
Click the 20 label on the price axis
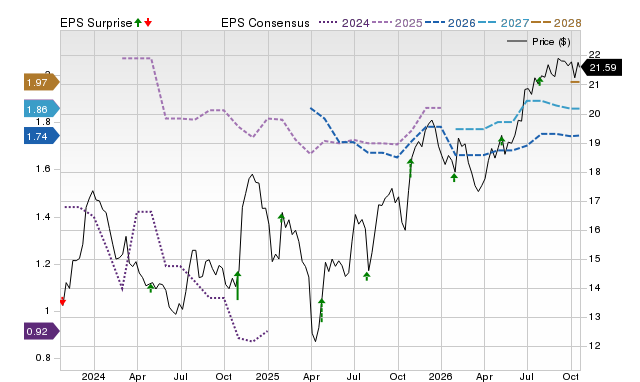[x=594, y=114]
